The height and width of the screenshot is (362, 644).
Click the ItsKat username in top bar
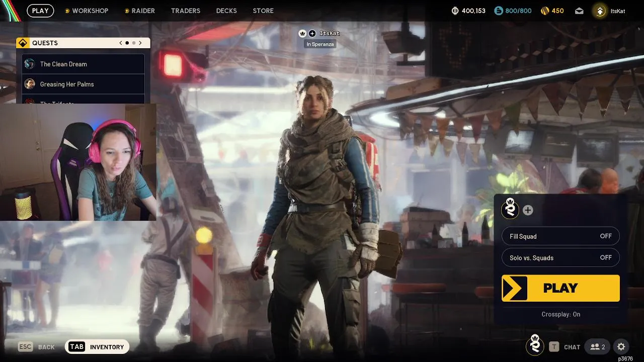point(618,11)
